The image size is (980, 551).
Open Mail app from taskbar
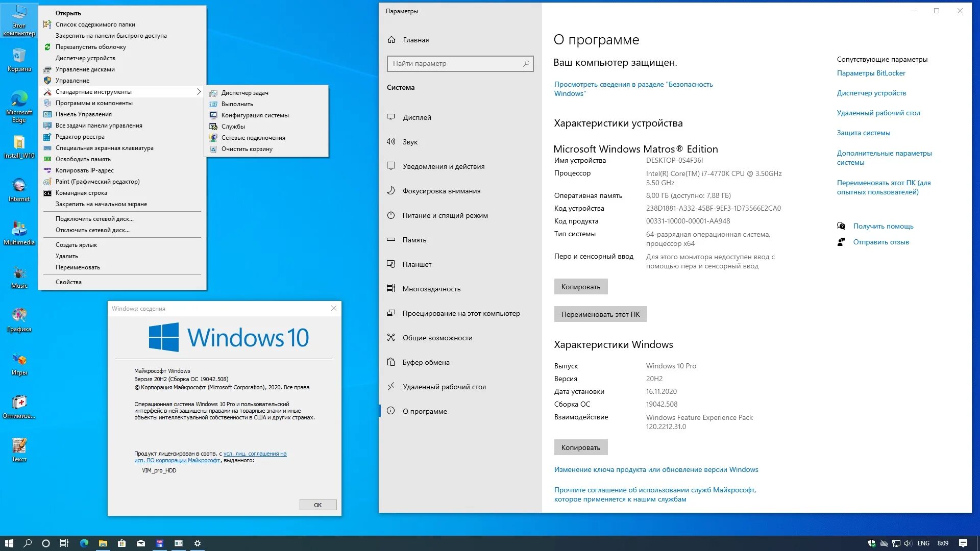pos(141,543)
